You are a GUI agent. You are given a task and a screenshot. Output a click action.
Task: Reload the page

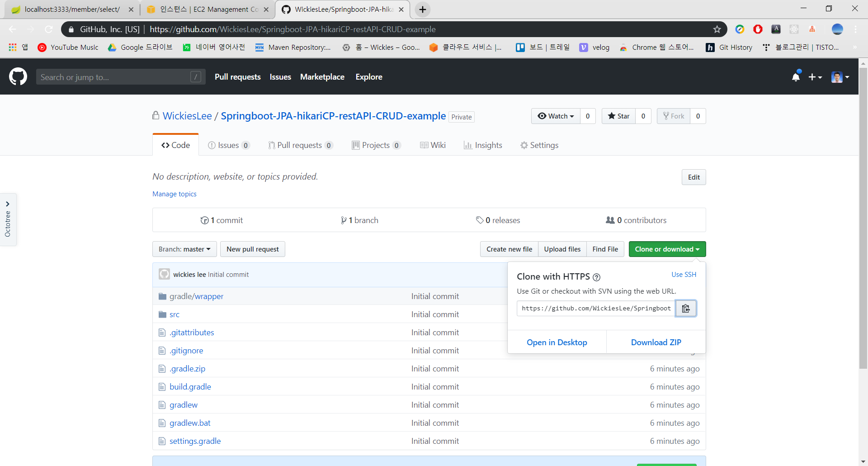click(x=48, y=29)
